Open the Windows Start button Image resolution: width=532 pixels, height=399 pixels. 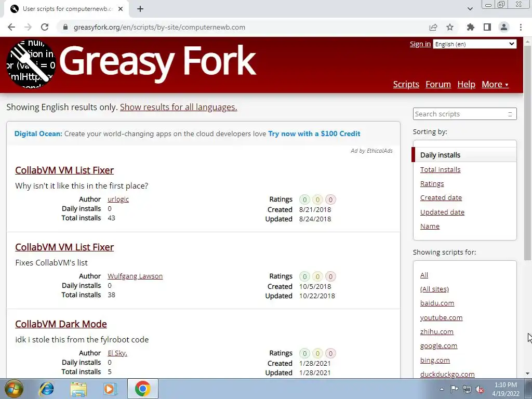[x=14, y=389]
